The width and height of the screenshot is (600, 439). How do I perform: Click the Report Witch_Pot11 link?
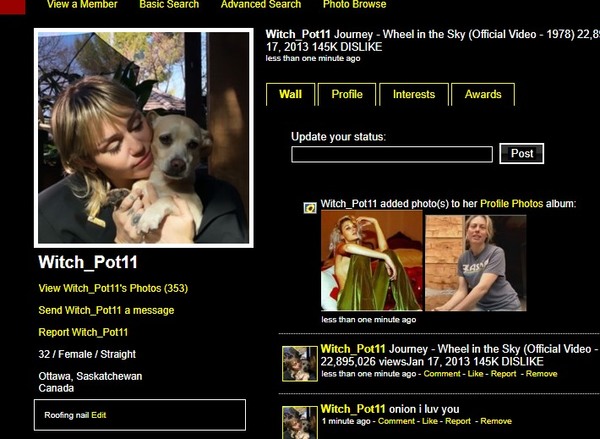pyautogui.click(x=83, y=332)
